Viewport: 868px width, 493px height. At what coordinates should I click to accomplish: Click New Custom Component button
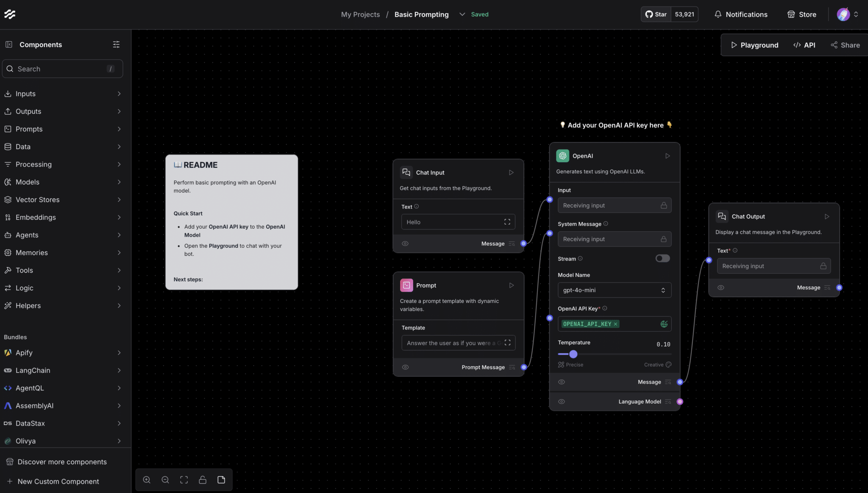[x=58, y=482]
